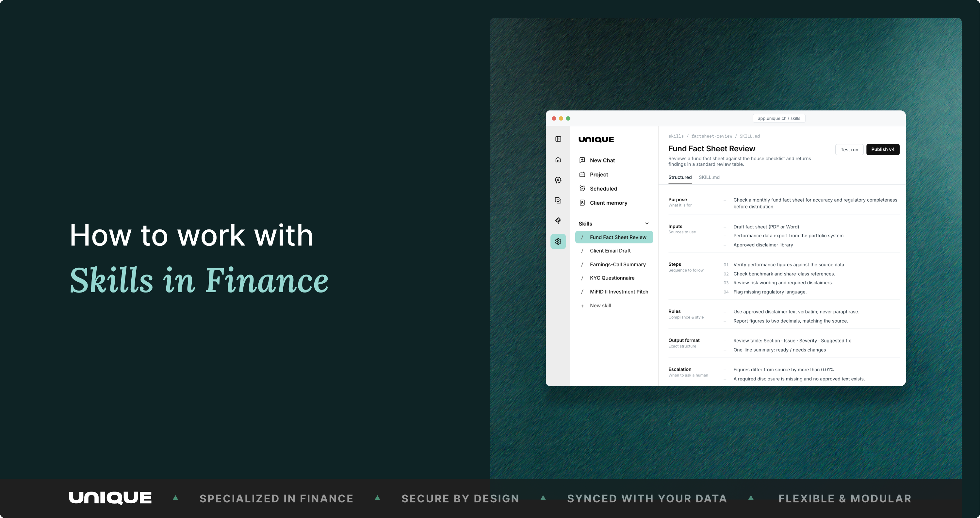The height and width of the screenshot is (518, 980).
Task: Click New skill to add one
Action: 600,306
